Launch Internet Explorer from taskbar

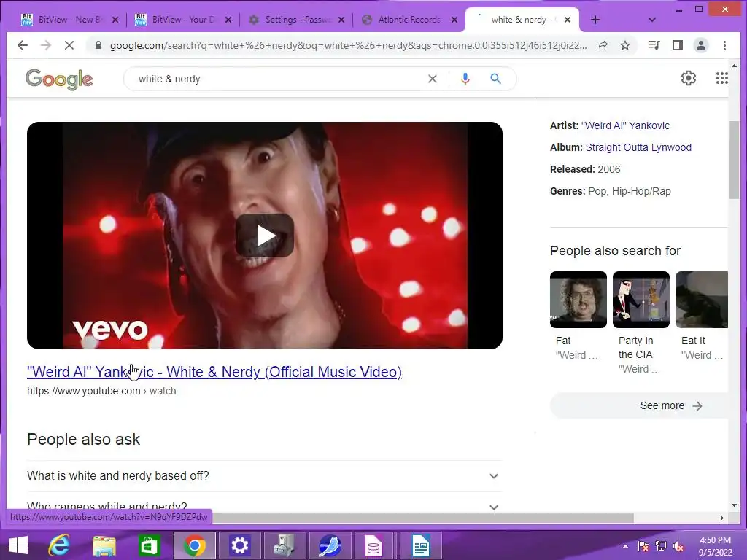pyautogui.click(x=59, y=545)
